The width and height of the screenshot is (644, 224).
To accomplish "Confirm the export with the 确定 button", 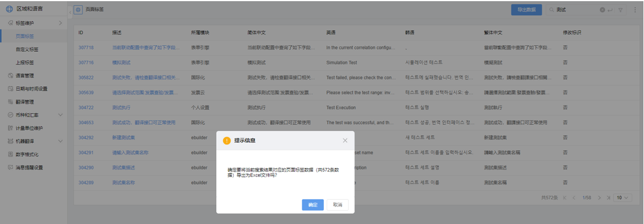I will [313, 205].
